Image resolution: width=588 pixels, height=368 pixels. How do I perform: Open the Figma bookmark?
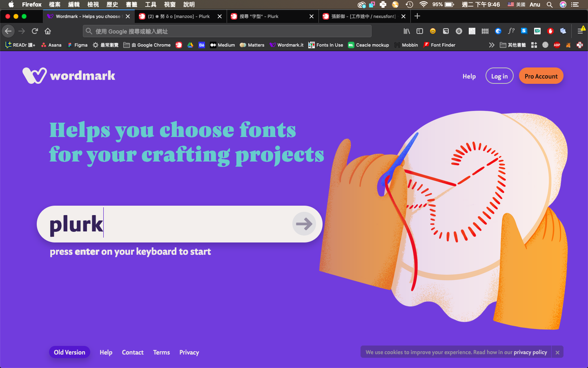[78, 45]
